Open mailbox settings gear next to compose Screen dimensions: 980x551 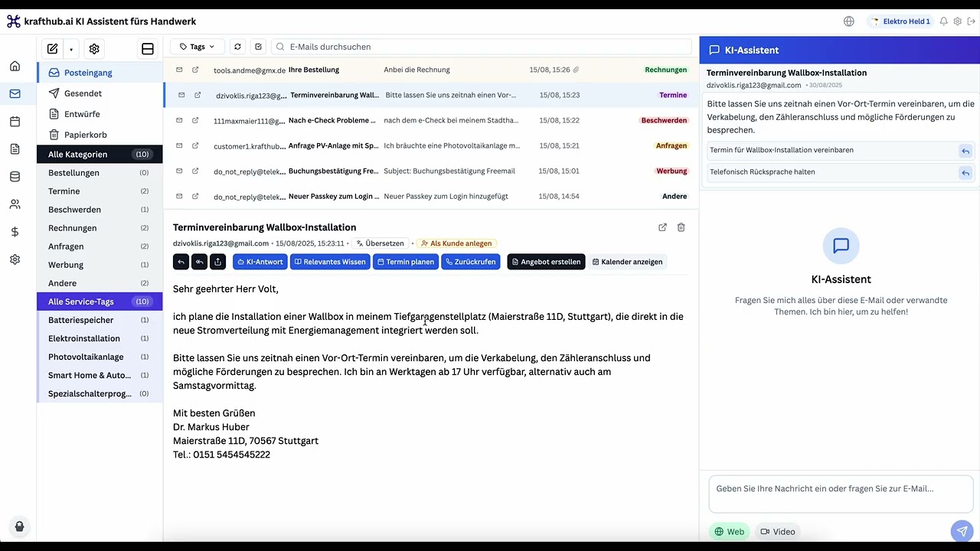pos(94,49)
